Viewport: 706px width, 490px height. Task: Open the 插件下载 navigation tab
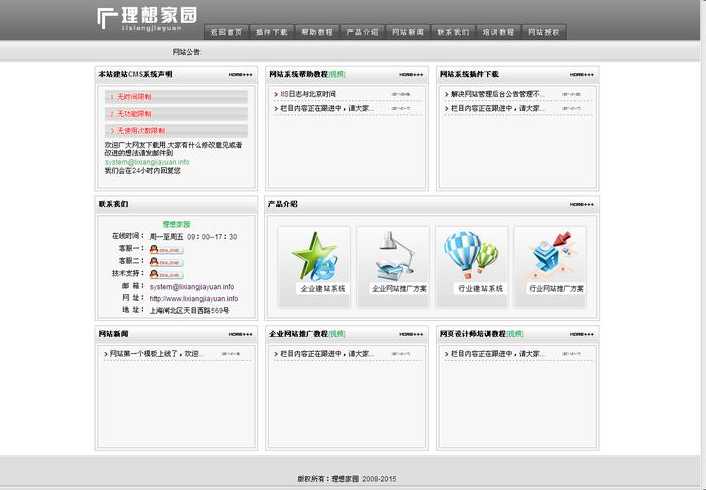[272, 32]
